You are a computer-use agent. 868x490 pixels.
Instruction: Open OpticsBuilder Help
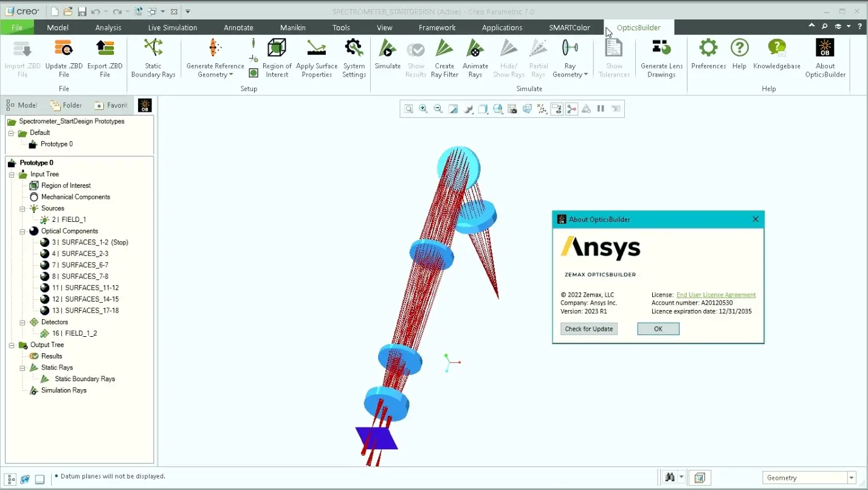739,54
